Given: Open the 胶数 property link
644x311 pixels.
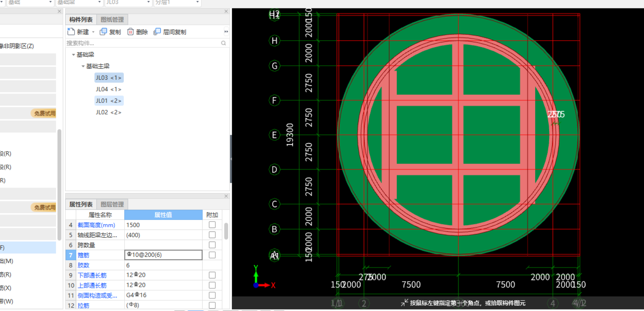Looking at the screenshot, I should coord(83,265).
